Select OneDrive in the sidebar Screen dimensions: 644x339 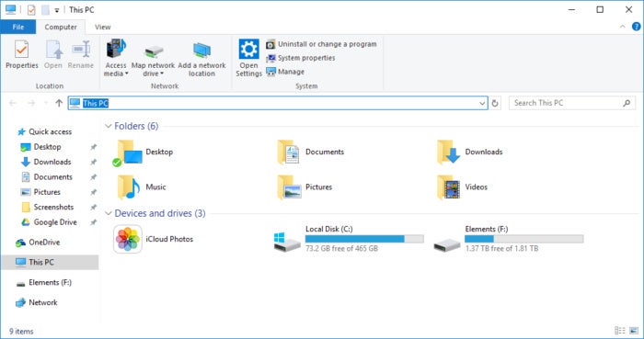coord(39,243)
